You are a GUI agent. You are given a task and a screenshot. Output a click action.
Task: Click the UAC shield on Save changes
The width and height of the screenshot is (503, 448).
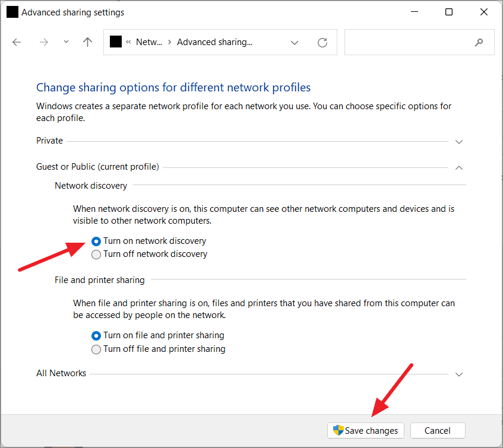tap(339, 431)
